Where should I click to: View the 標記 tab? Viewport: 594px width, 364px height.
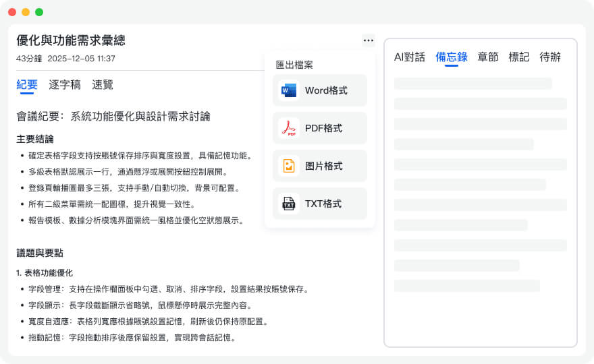click(x=519, y=57)
